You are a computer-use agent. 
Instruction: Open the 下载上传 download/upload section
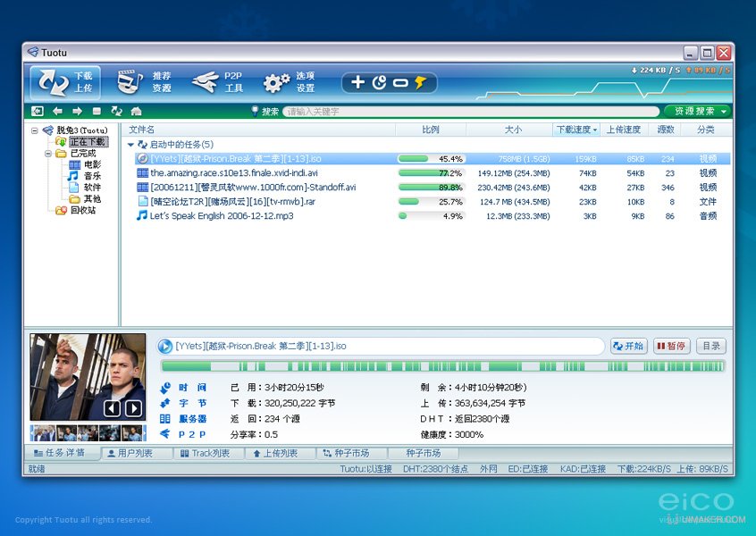65,82
